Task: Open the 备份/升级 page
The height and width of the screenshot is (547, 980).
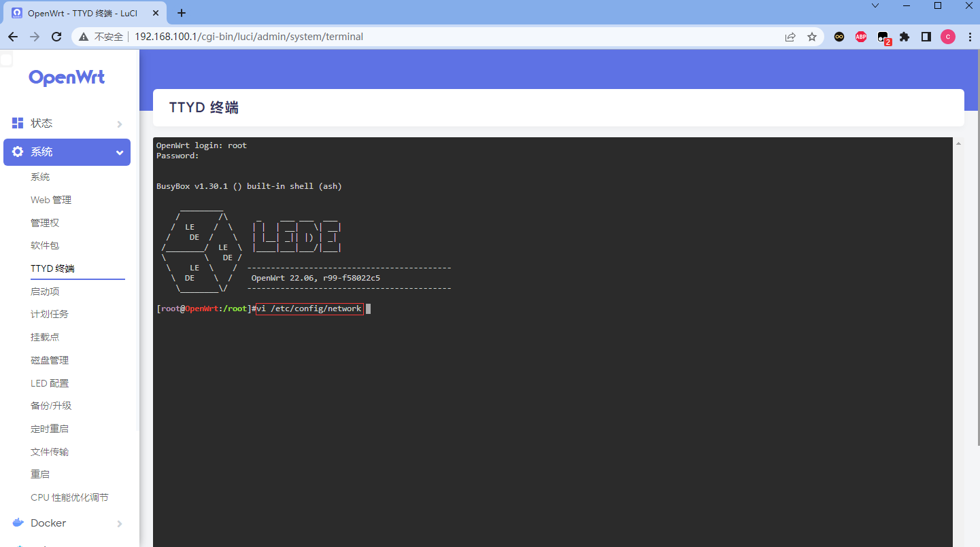Action: click(51, 406)
